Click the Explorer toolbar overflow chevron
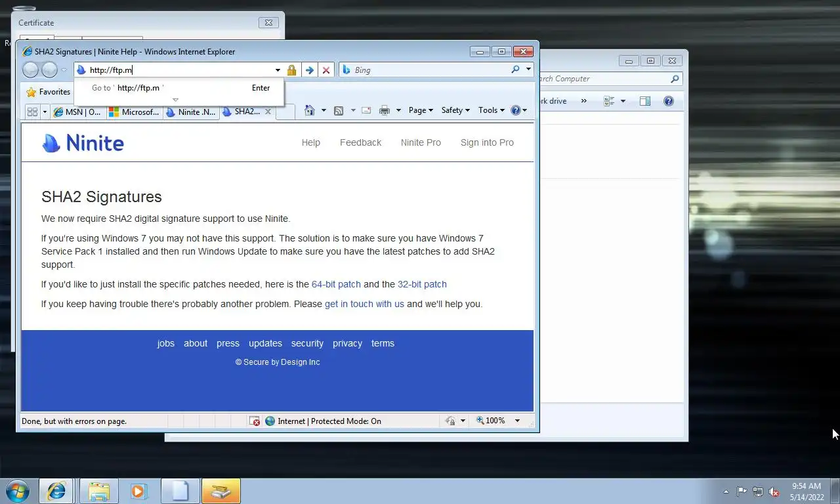This screenshot has width=840, height=504. (583, 101)
